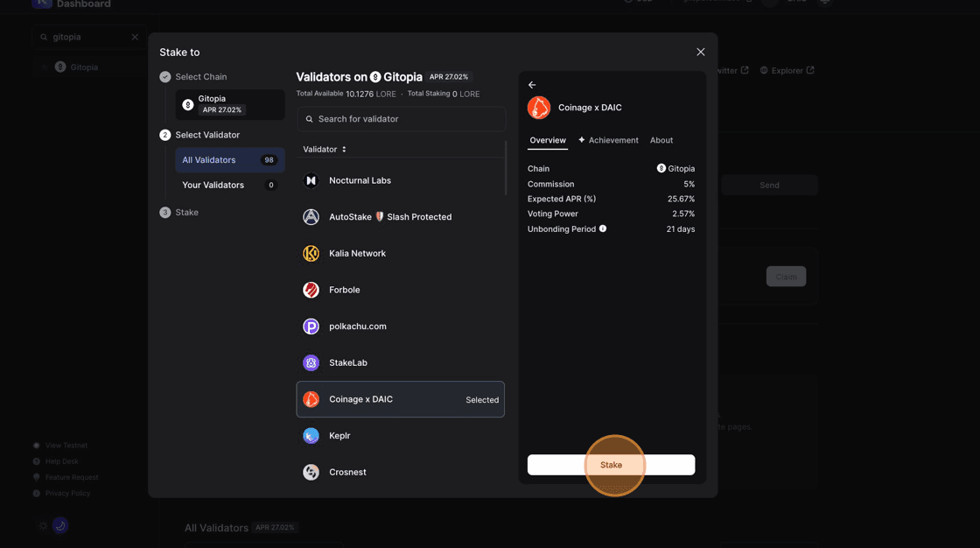980x548 pixels.
Task: Sort list by Validator column header
Action: click(325, 150)
